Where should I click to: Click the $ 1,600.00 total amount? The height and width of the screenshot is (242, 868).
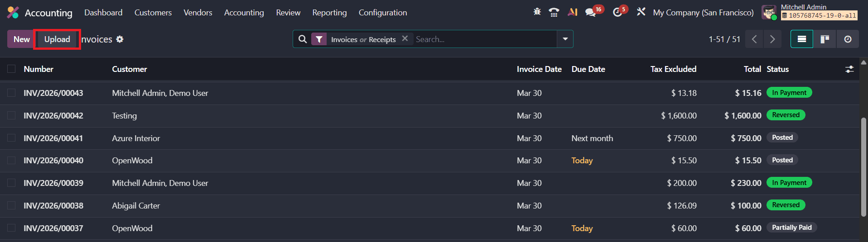(x=743, y=116)
